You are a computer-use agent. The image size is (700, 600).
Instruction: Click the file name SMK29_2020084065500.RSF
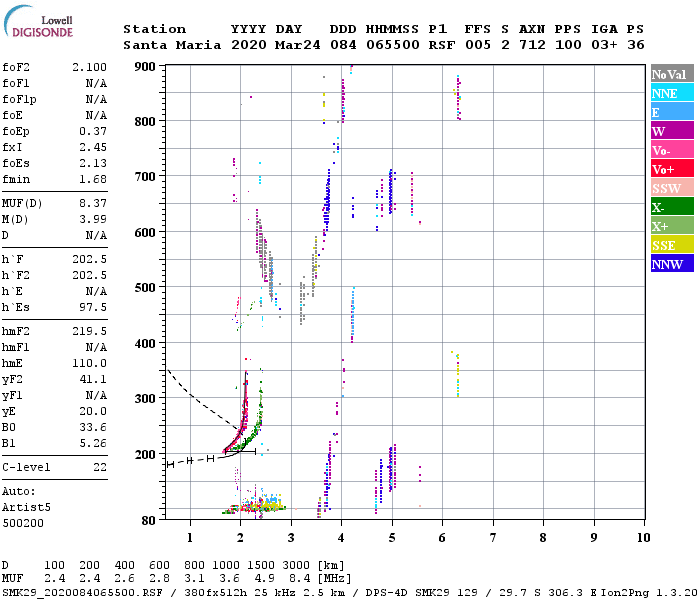(x=83, y=593)
